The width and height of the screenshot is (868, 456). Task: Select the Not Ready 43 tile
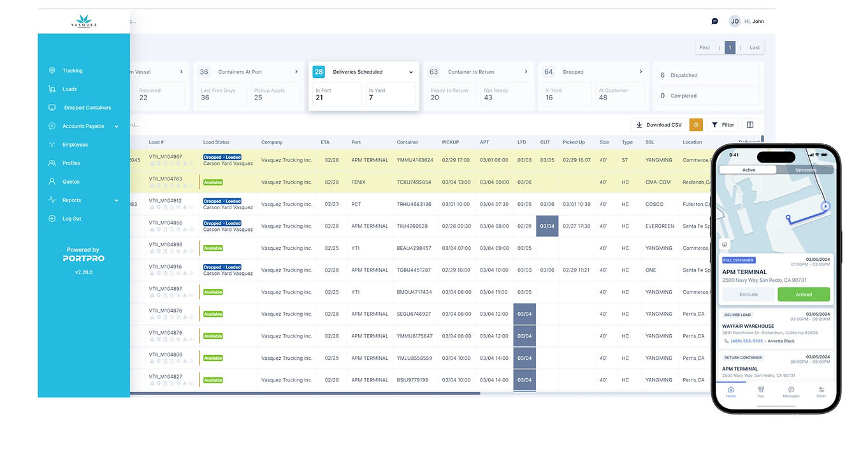(505, 94)
